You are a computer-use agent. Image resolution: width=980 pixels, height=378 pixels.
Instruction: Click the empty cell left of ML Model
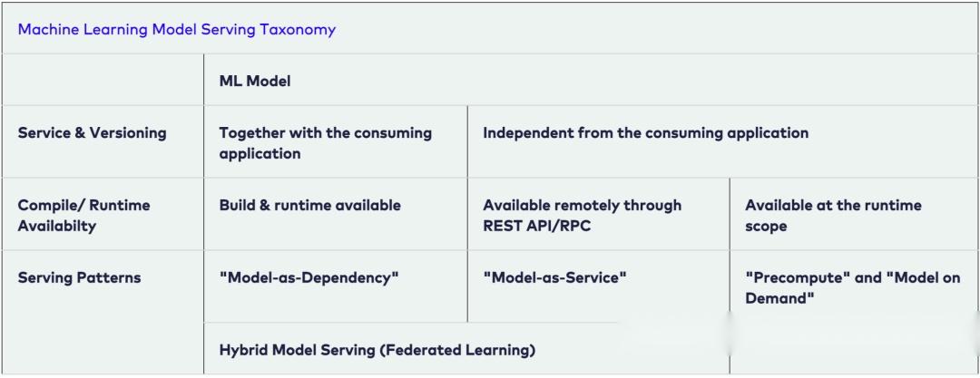(x=103, y=80)
